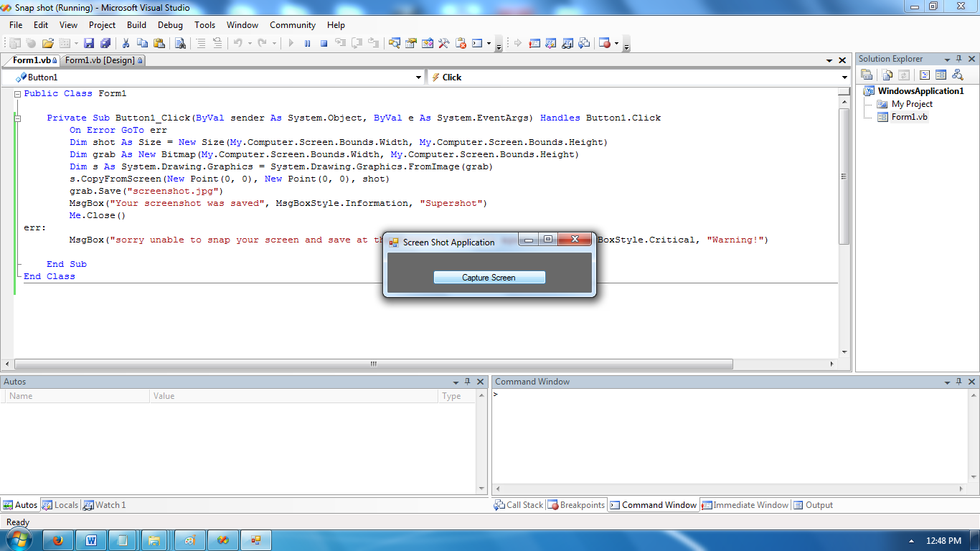
Task: Toggle auto-hide pin on Command Window
Action: pos(959,382)
